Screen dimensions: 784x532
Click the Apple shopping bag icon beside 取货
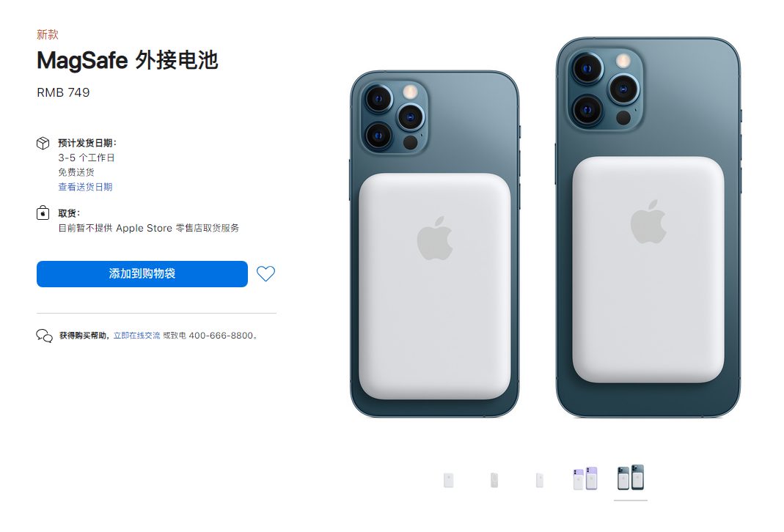[x=43, y=213]
